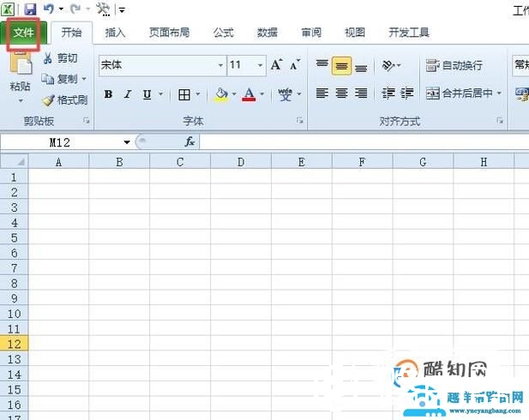529x420 pixels.
Task: Click the 格式刷 format painter
Action: click(65, 100)
